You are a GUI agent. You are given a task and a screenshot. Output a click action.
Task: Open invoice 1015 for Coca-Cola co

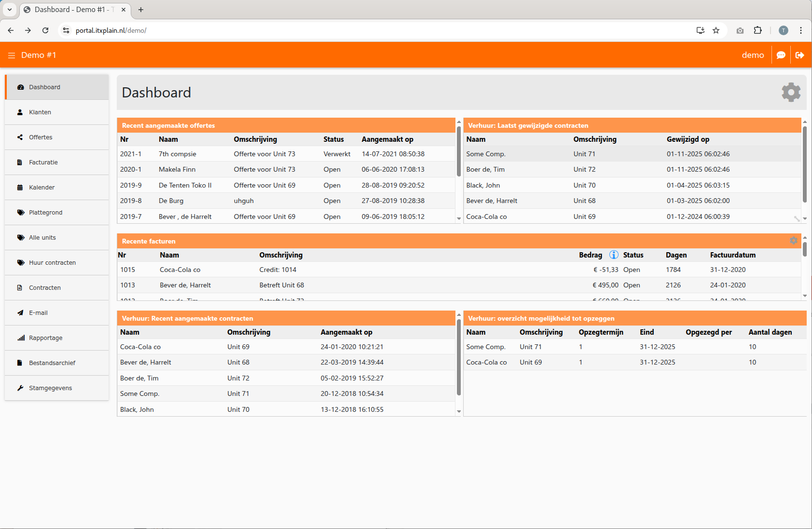click(x=179, y=270)
